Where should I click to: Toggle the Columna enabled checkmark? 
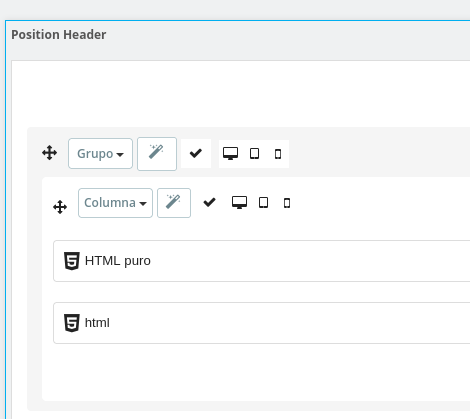point(209,202)
